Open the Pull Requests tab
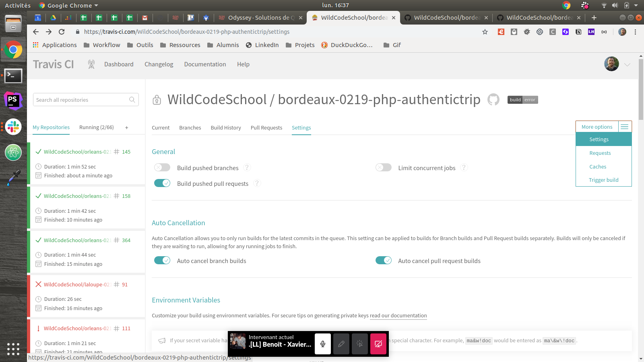644x362 pixels. click(x=266, y=128)
